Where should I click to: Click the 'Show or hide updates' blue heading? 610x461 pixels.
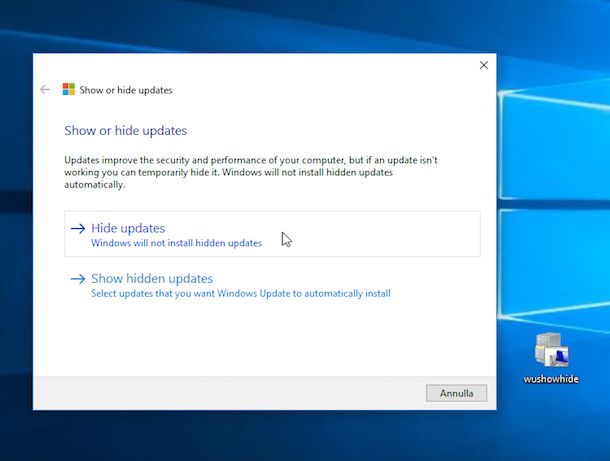125,131
